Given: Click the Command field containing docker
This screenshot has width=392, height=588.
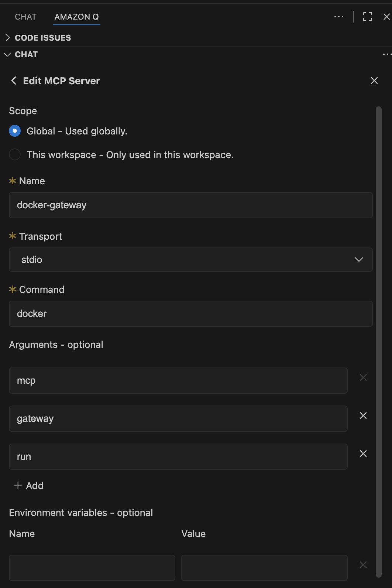Looking at the screenshot, I should click(x=190, y=314).
